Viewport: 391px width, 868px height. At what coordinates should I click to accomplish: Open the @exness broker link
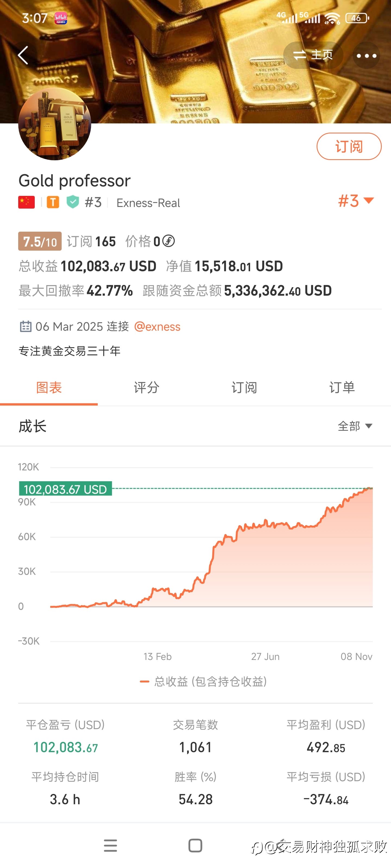point(157,327)
